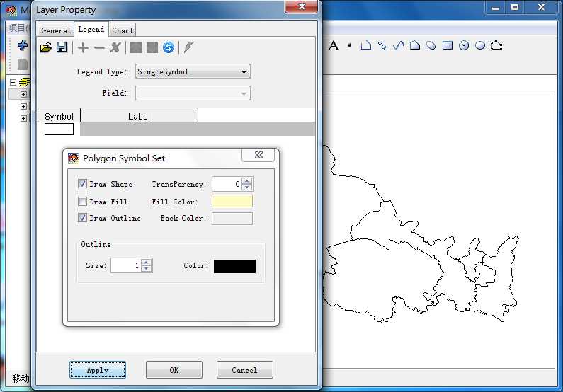Expand the first child tree node
563x392 pixels.
pyautogui.click(x=23, y=94)
